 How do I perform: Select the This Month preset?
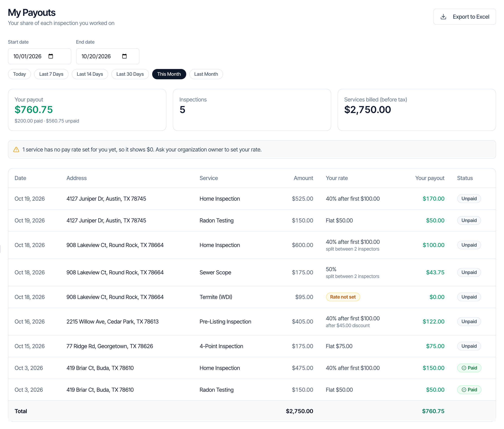pyautogui.click(x=169, y=74)
